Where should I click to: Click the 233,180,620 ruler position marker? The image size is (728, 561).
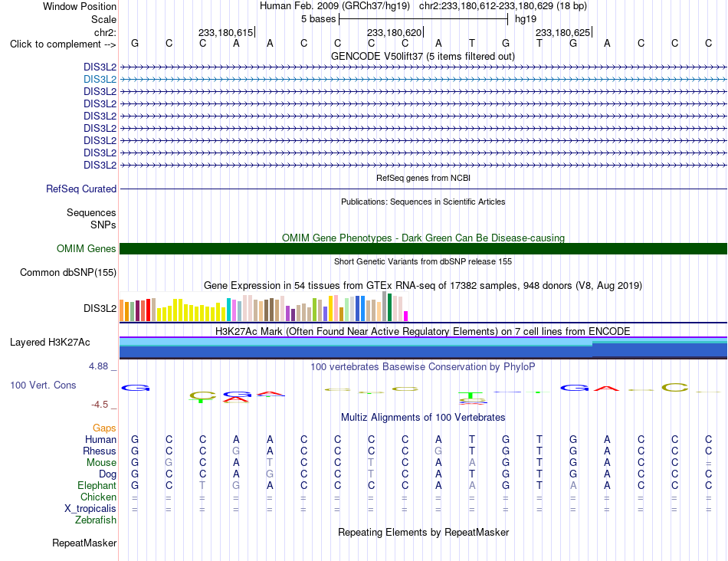(x=394, y=32)
